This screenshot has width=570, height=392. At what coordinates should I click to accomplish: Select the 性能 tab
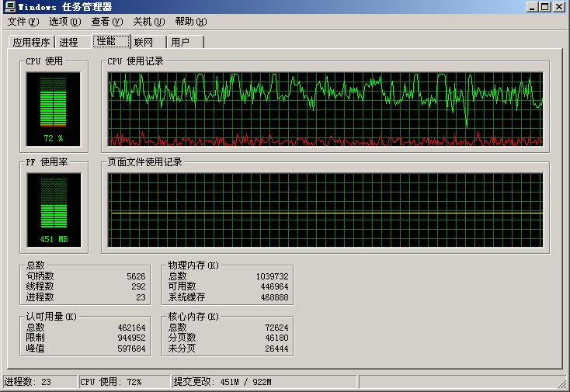(111, 41)
